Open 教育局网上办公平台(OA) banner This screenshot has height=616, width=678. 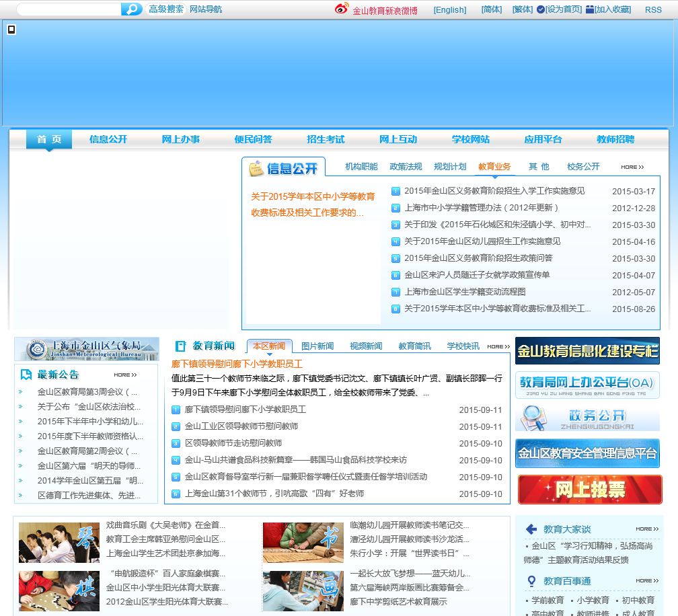[587, 385]
